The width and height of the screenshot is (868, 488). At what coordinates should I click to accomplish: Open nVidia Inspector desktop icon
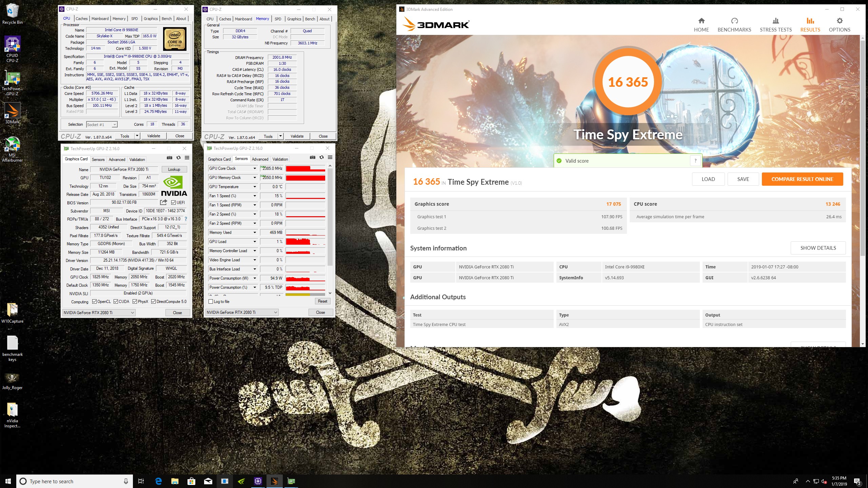tap(12, 415)
